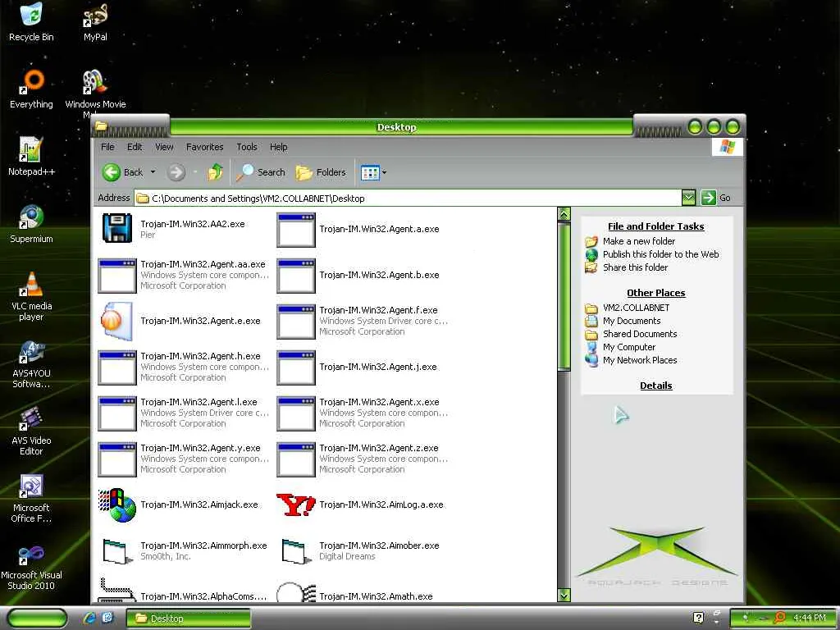Select the Trojan-IM.Win32.Agent.x.exe file
The image size is (840, 630).
[362, 413]
